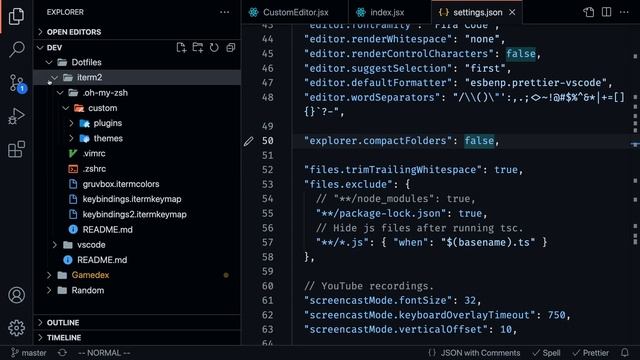The image size is (640, 360).
Task: Collapse all folders in Explorer
Action: [231, 48]
